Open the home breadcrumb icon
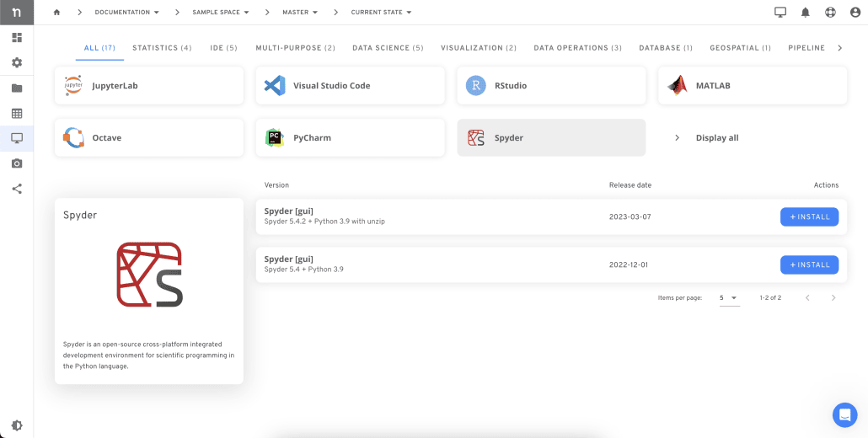This screenshot has height=438, width=868. (x=56, y=12)
